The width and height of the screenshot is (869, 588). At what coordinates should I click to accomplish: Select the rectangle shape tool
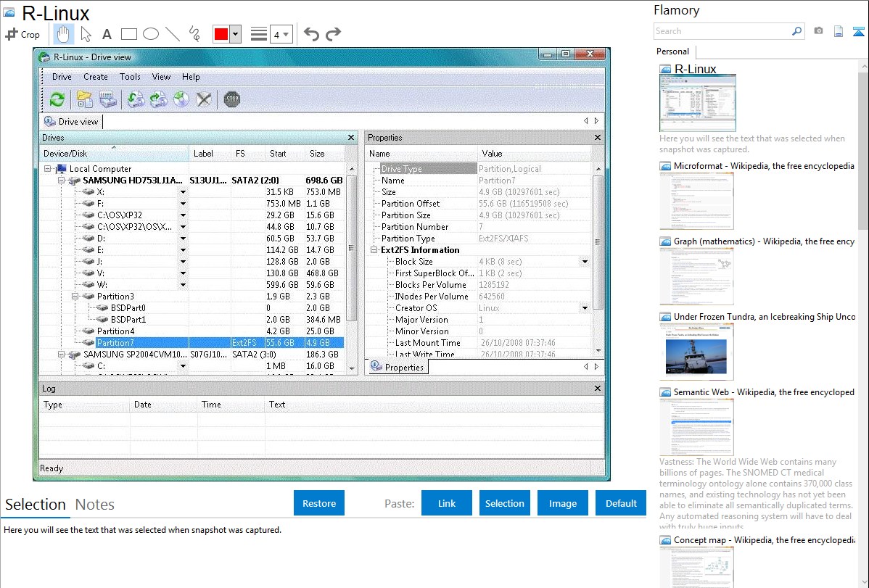click(x=129, y=34)
